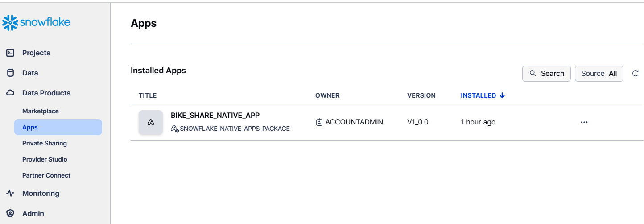Screen dimensions: 644x224
Task: Click the Projects terminal icon
Action: [10, 53]
